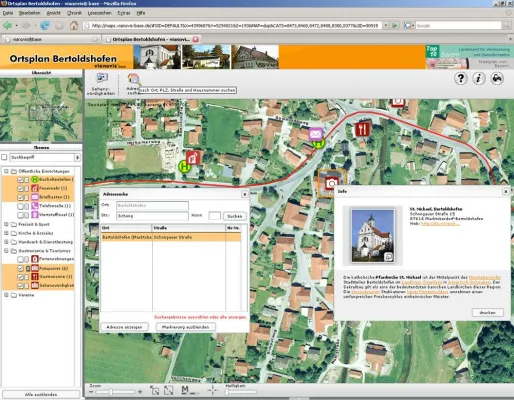Click the Telefonzelle phone layer icon
Viewport: 514px width, 400px height.
tap(35, 206)
